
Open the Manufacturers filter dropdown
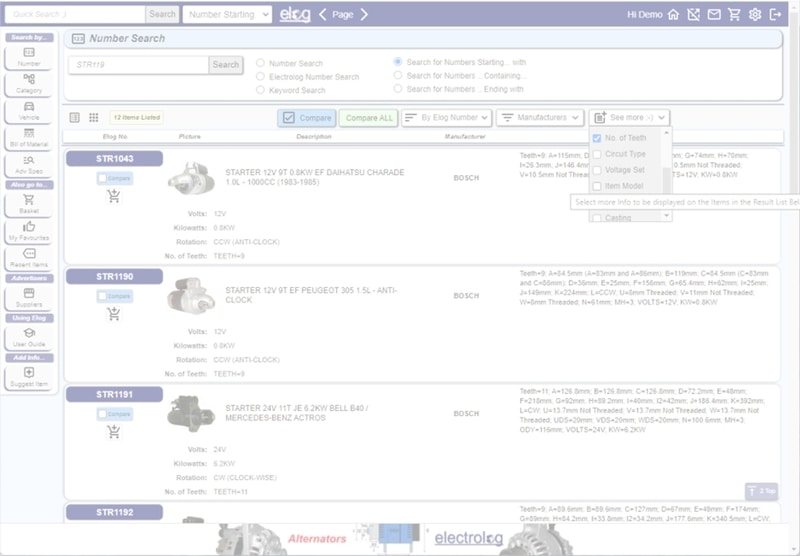(540, 118)
